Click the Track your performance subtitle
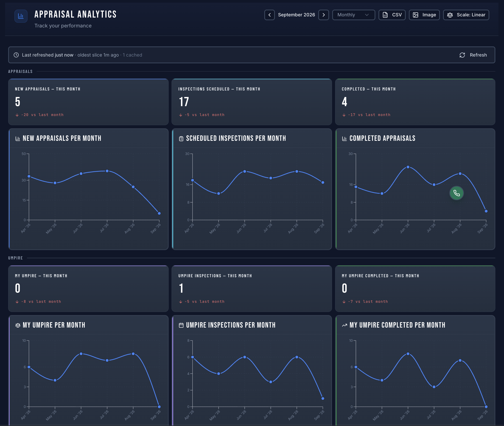504x426 pixels. (x=63, y=26)
